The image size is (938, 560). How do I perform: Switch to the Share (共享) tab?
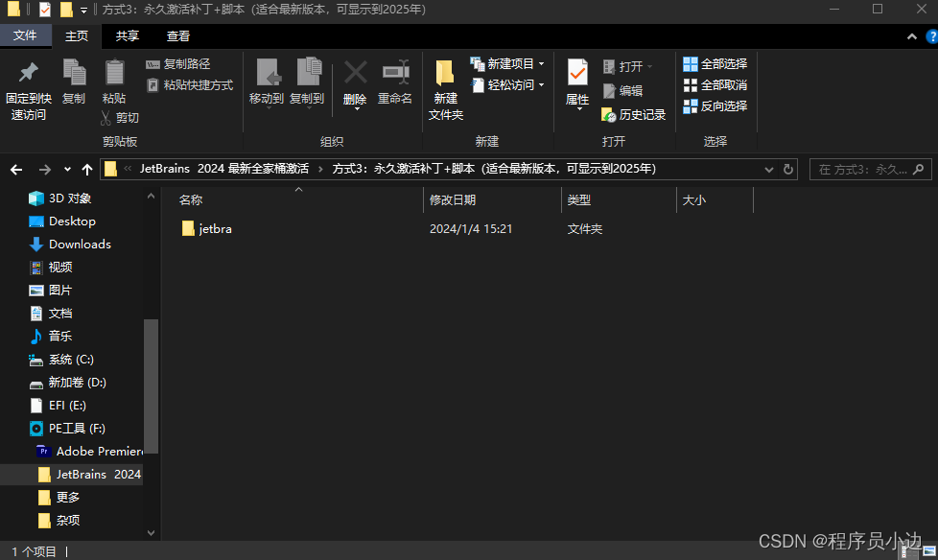coord(128,35)
